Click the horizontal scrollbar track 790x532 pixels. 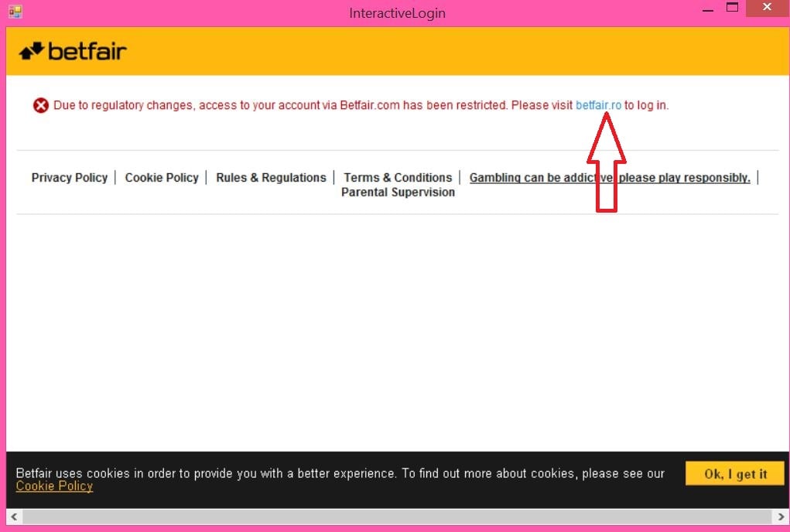[x=397, y=517]
